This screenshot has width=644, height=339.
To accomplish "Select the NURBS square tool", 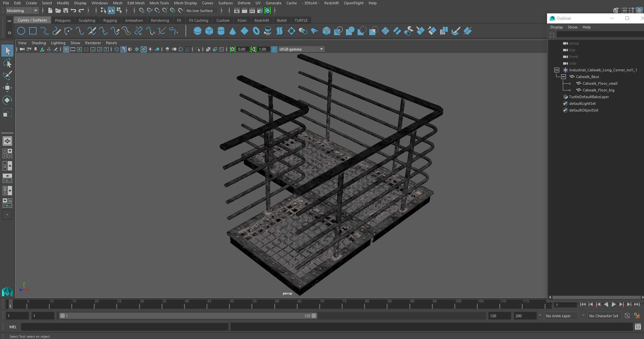I will (x=33, y=31).
